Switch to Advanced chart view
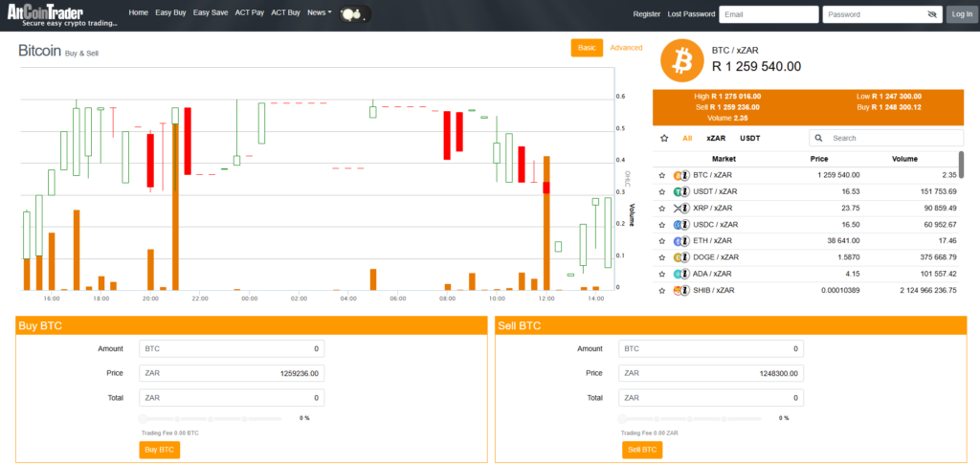The width and height of the screenshot is (980, 465). click(x=626, y=48)
